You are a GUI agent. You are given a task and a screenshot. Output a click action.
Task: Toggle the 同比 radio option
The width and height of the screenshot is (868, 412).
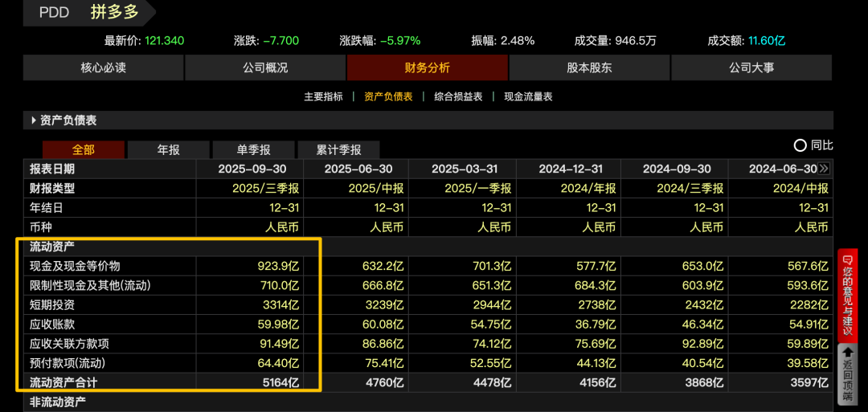point(800,146)
